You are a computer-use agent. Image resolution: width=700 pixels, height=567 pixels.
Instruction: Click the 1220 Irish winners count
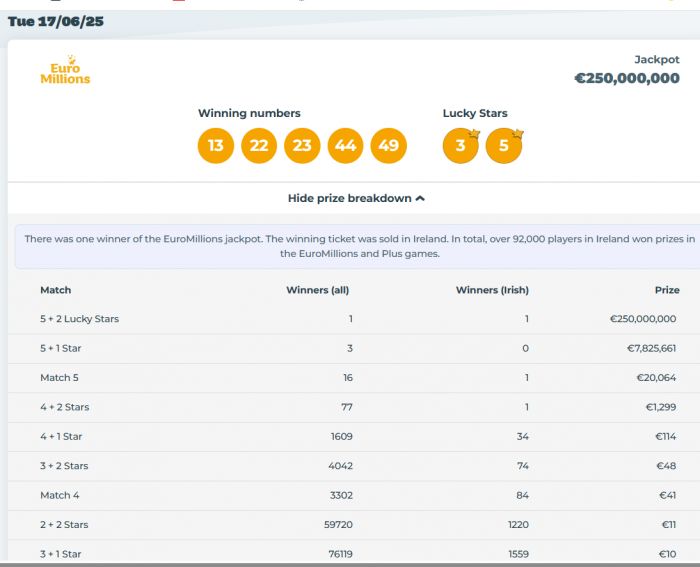[x=518, y=525]
